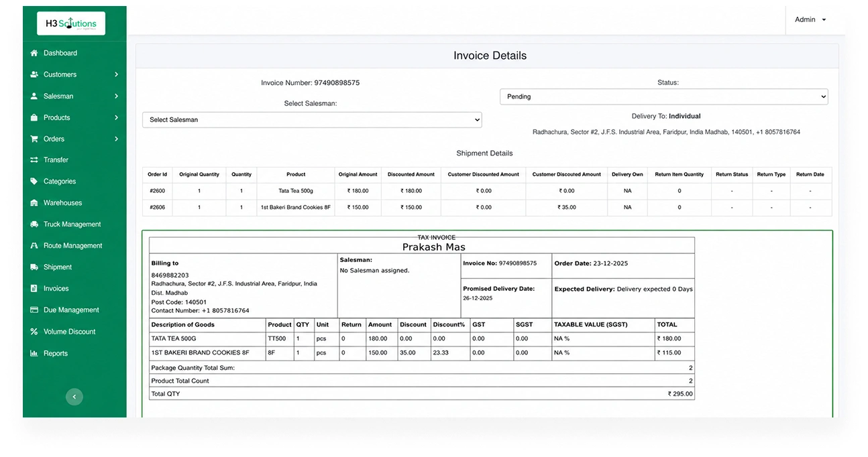
Task: Click the Reports chart icon
Action: pos(34,353)
